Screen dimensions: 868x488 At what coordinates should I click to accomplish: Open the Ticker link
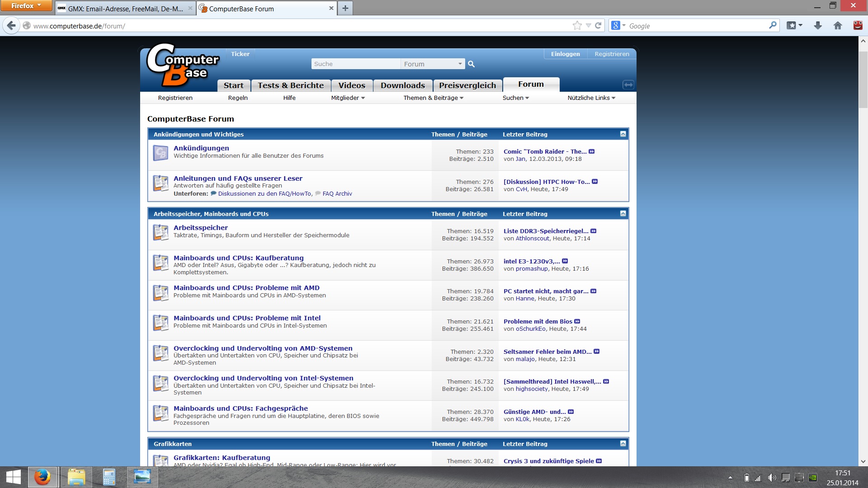[240, 54]
